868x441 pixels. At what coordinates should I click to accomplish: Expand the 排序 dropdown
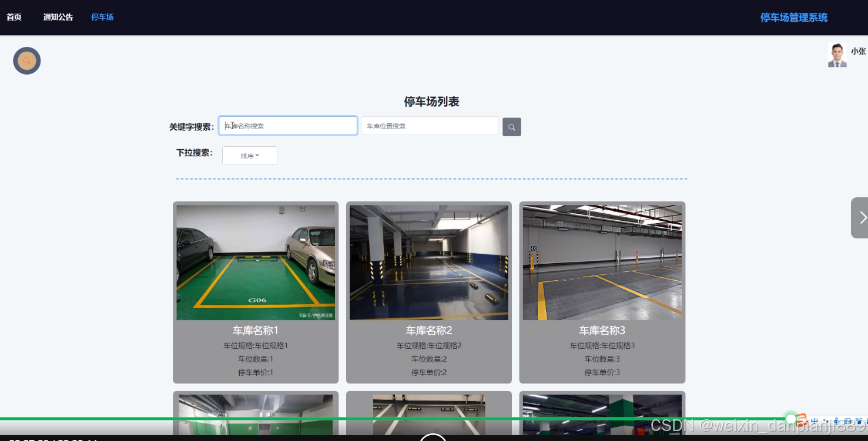[250, 156]
